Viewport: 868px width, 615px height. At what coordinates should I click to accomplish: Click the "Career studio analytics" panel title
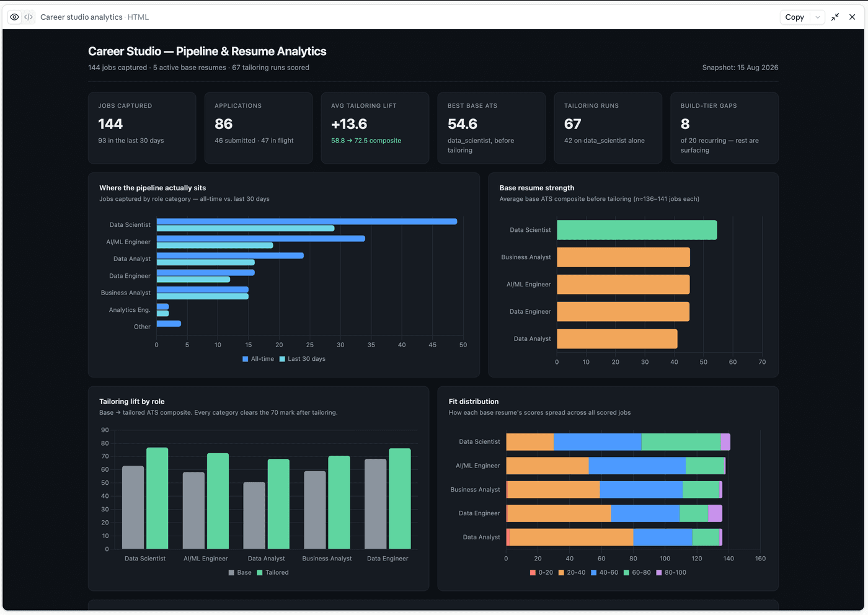[x=81, y=17]
